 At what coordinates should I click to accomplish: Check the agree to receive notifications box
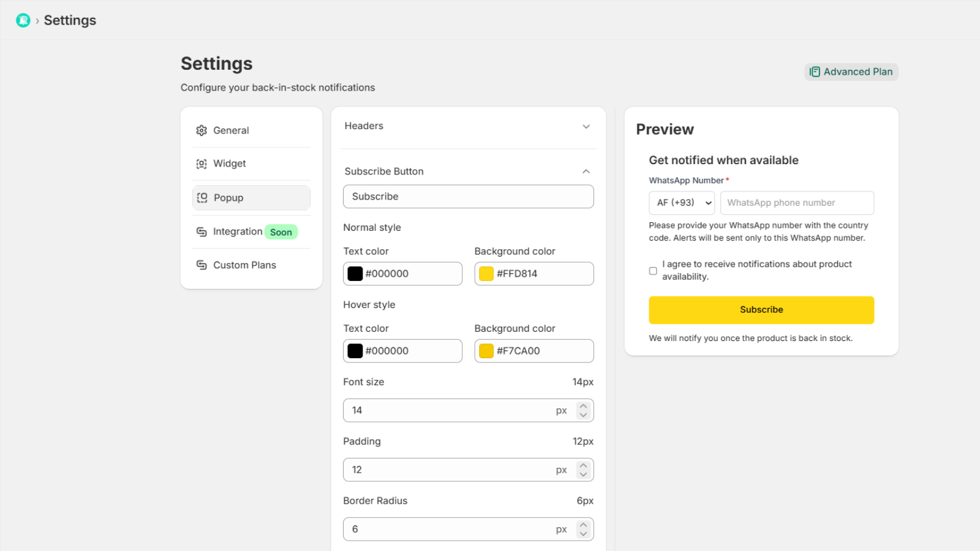[653, 271]
